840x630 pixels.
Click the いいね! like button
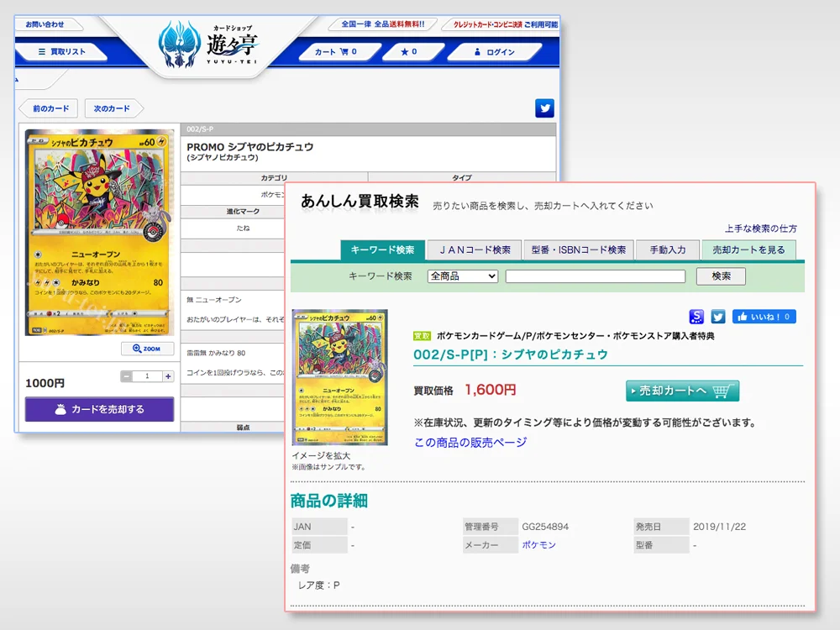point(764,317)
